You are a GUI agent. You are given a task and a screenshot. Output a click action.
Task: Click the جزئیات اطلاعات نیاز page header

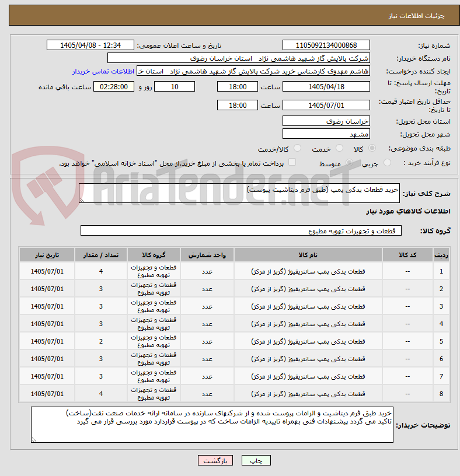tap(416, 16)
